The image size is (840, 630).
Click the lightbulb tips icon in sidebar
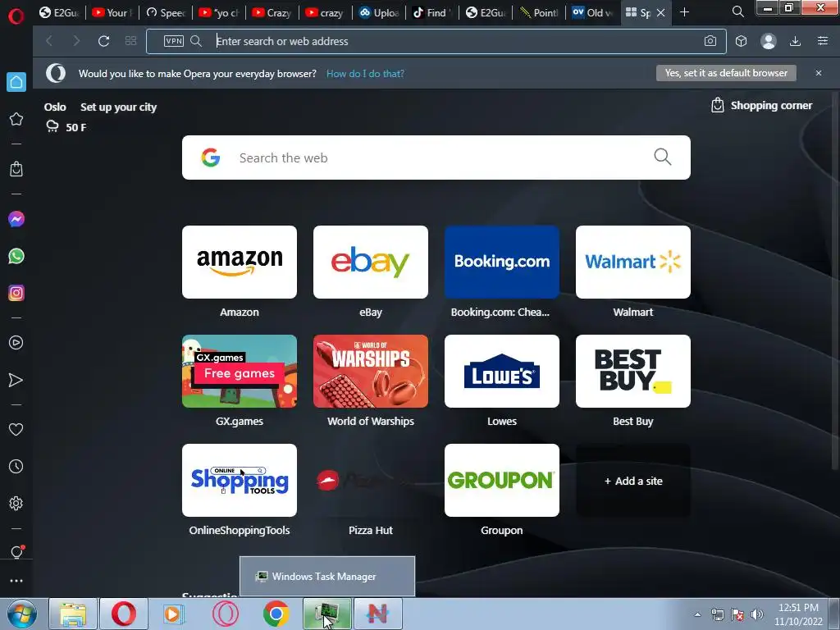pyautogui.click(x=16, y=552)
